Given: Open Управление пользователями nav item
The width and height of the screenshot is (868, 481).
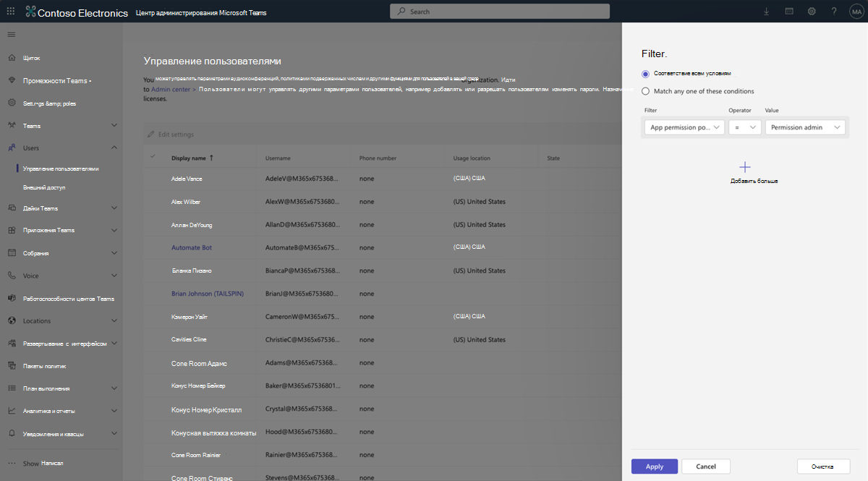Looking at the screenshot, I should click(x=61, y=169).
